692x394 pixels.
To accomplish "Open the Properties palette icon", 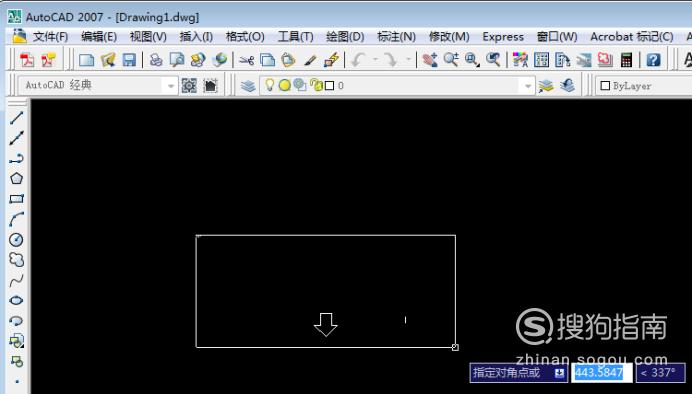I will coord(520,60).
